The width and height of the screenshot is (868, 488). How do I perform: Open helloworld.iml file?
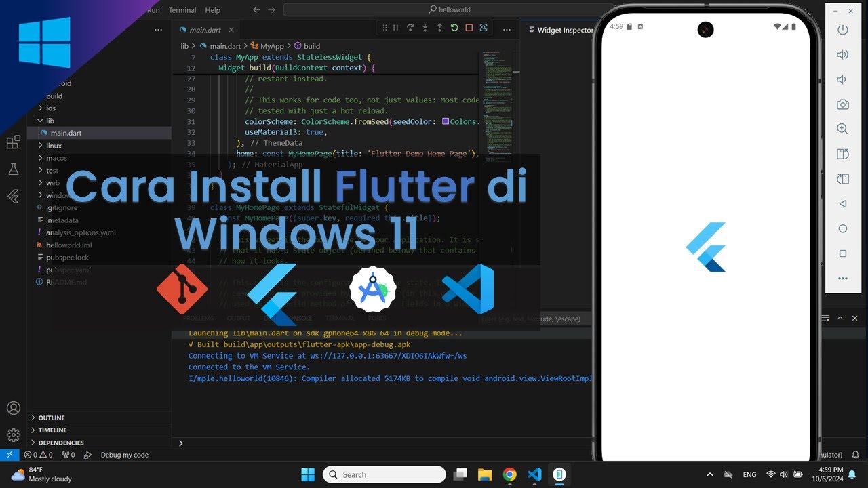coord(68,245)
